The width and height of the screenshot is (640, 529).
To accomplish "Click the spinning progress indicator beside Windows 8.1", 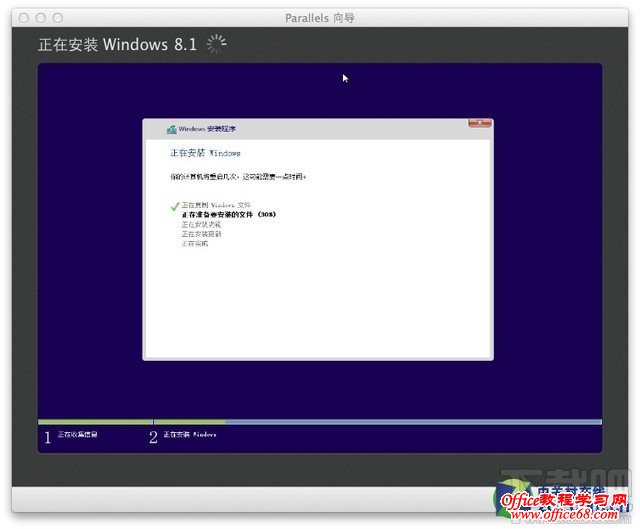I will point(216,44).
